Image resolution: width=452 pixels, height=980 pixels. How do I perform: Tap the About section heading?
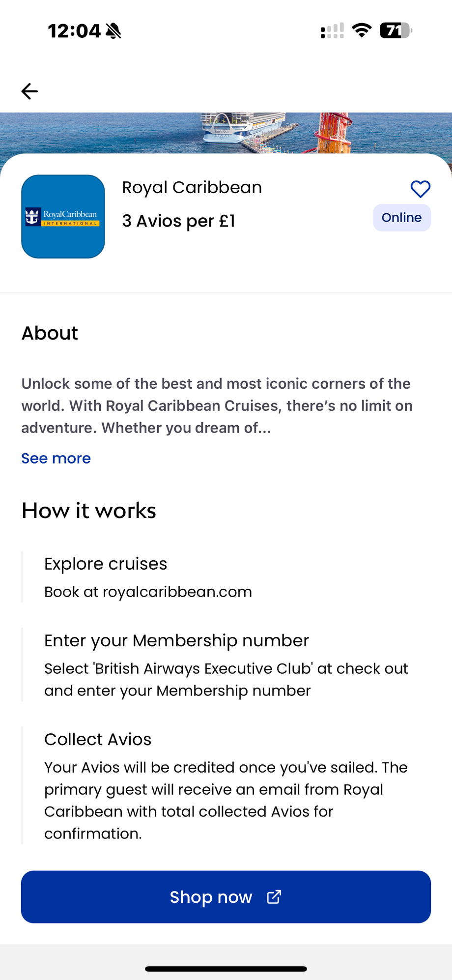pos(50,333)
